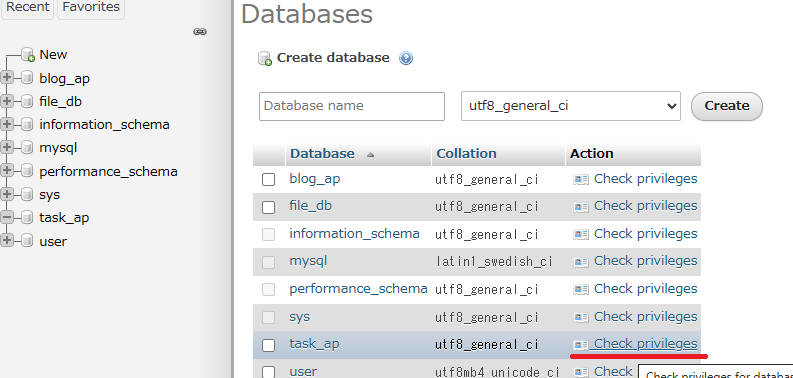
Task: Click the disabled checkbox in the performance_schema row
Action: (x=269, y=290)
